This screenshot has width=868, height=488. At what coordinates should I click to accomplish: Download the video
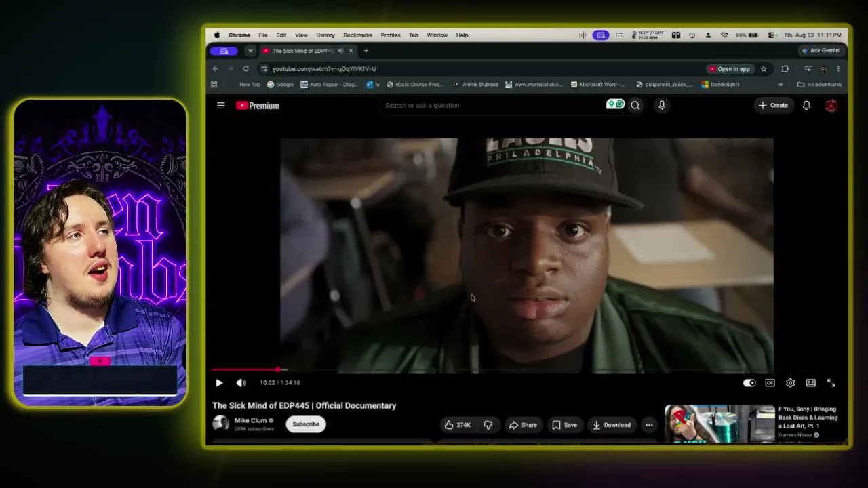point(611,425)
